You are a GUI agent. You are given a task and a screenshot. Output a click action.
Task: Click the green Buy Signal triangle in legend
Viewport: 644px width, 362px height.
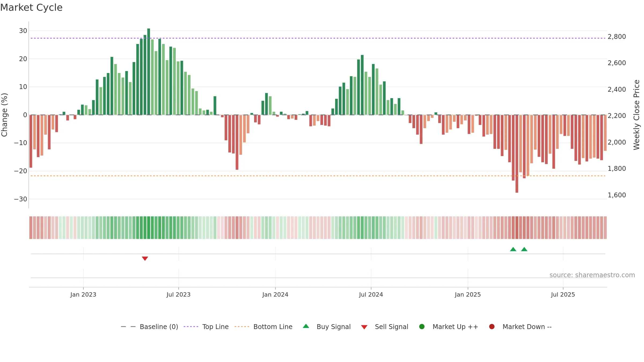(x=306, y=326)
